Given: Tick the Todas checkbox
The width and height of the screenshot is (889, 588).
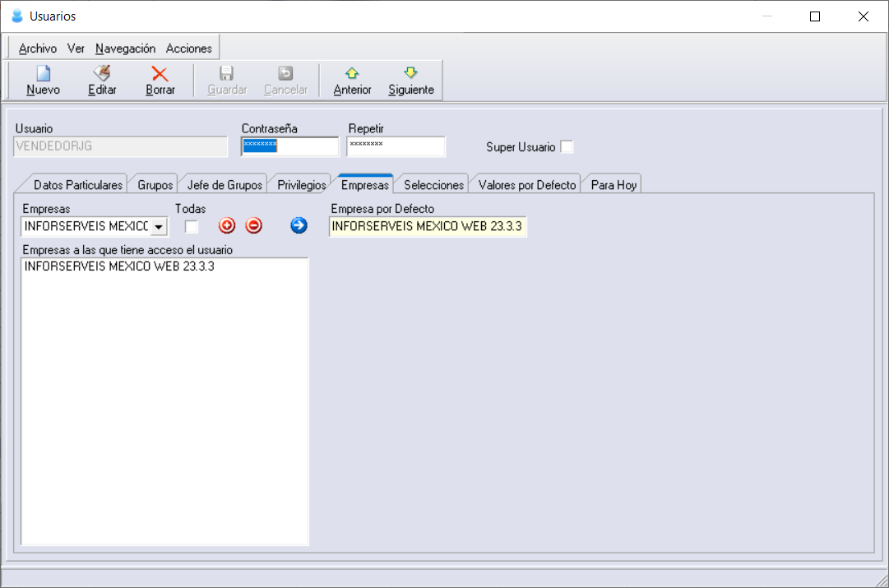Looking at the screenshot, I should click(192, 227).
